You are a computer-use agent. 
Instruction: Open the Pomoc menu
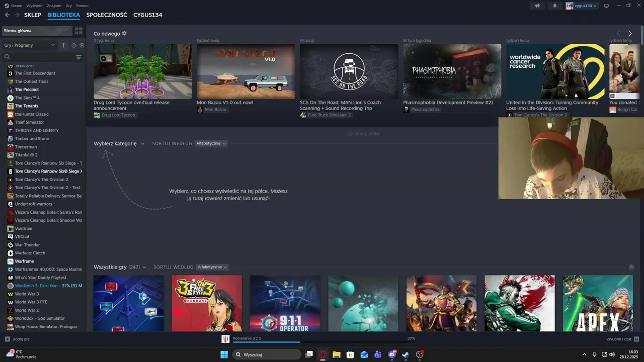click(x=82, y=6)
